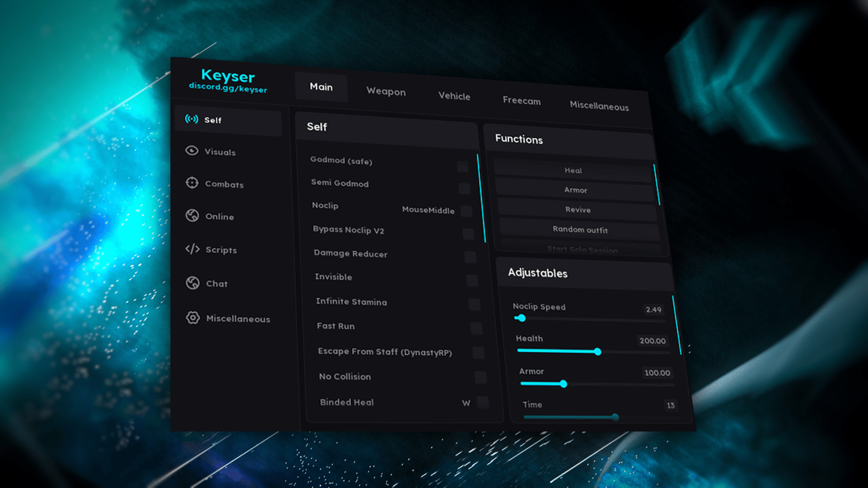
Task: Click the Armor function button
Action: point(575,190)
